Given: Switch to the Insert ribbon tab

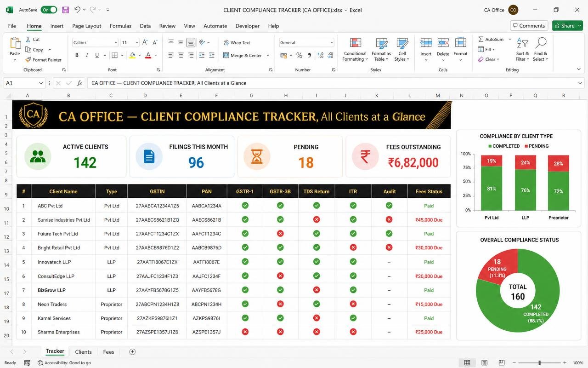Looking at the screenshot, I should point(57,26).
